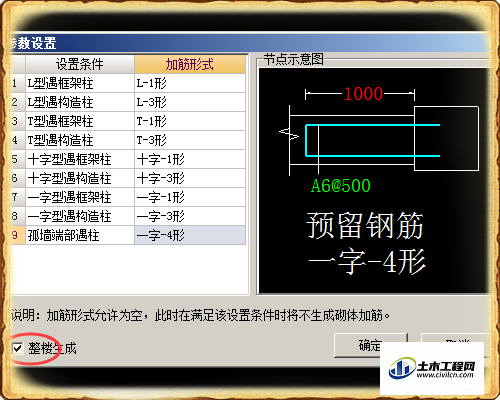Click the highlighted 一字-4形 cell in row 9

[x=190, y=235]
